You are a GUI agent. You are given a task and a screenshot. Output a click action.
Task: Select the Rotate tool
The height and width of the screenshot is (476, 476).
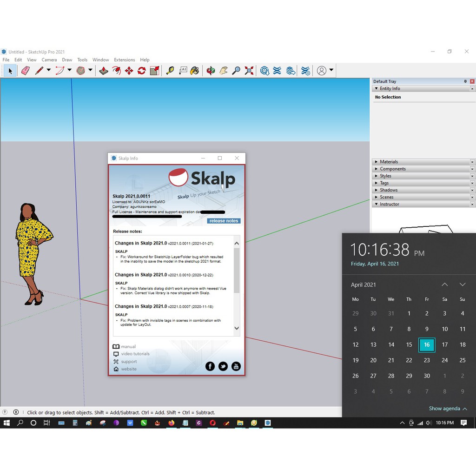coord(141,70)
